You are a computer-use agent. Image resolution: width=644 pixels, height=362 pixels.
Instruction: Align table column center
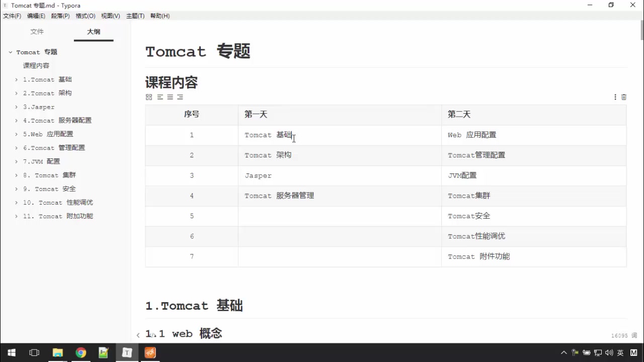170,97
